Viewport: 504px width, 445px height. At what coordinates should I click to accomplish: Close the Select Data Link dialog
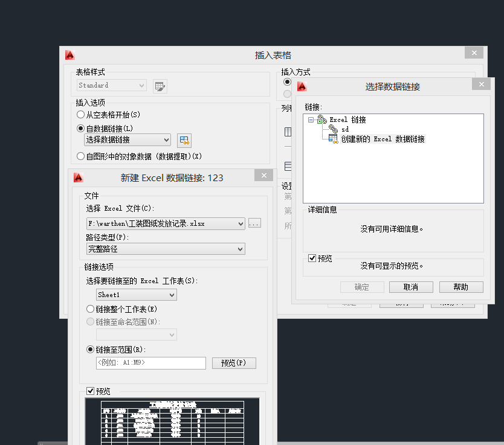[481, 84]
